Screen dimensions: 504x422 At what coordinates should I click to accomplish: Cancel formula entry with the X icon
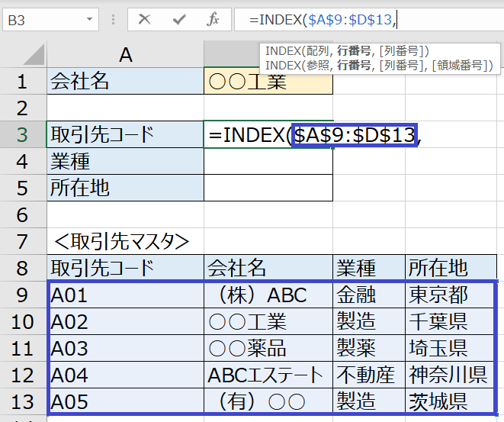[144, 19]
